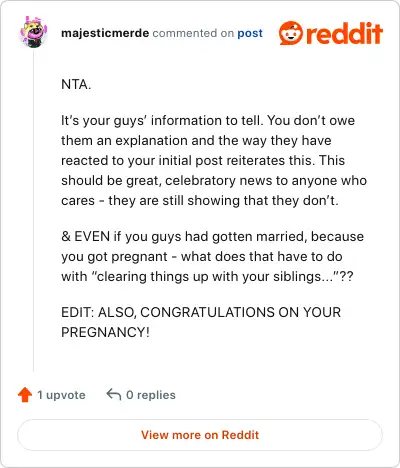Open the Reddit Snoo mascot logo
This screenshot has width=400, height=468.
[291, 33]
